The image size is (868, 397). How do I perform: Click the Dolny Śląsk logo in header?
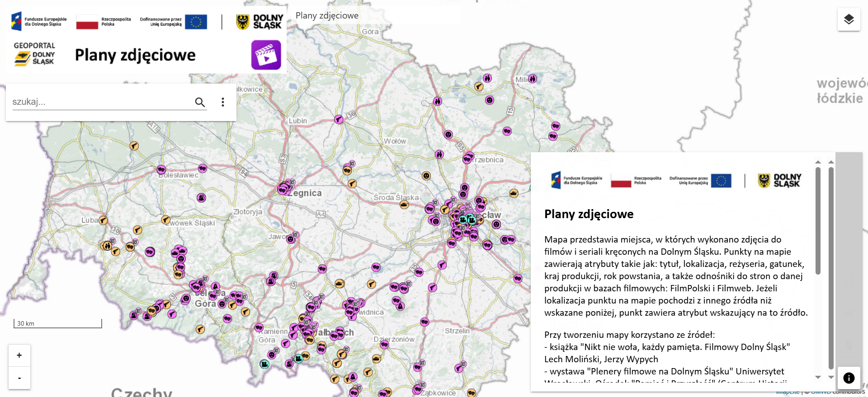(x=260, y=21)
